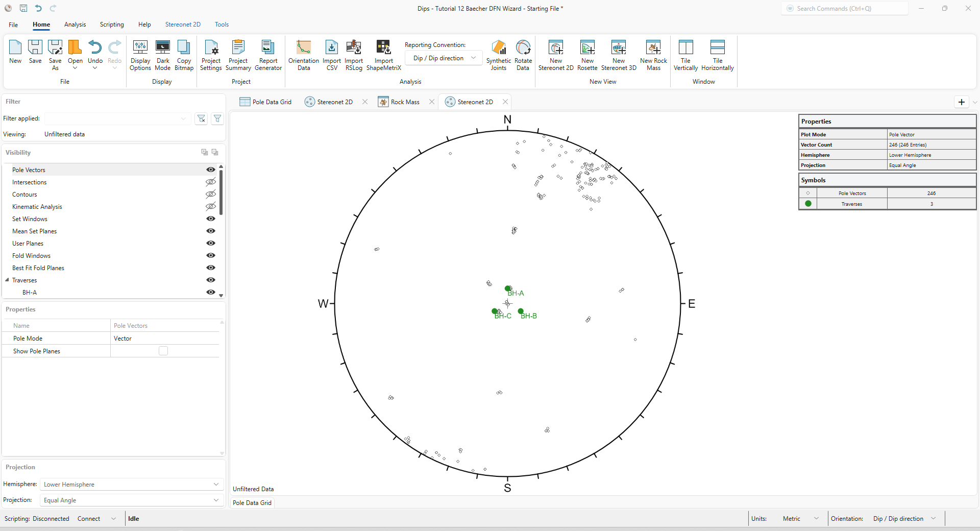This screenshot has height=531, width=980.
Task: Switch to Pole Data Grid tab
Action: click(x=265, y=102)
